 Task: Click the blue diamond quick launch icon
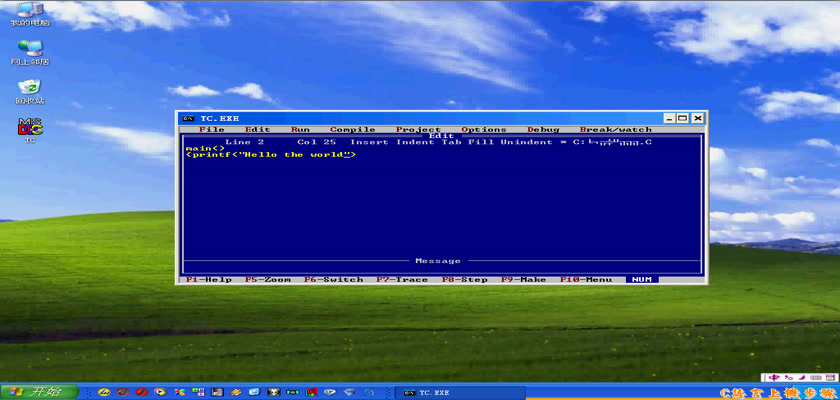349,393
